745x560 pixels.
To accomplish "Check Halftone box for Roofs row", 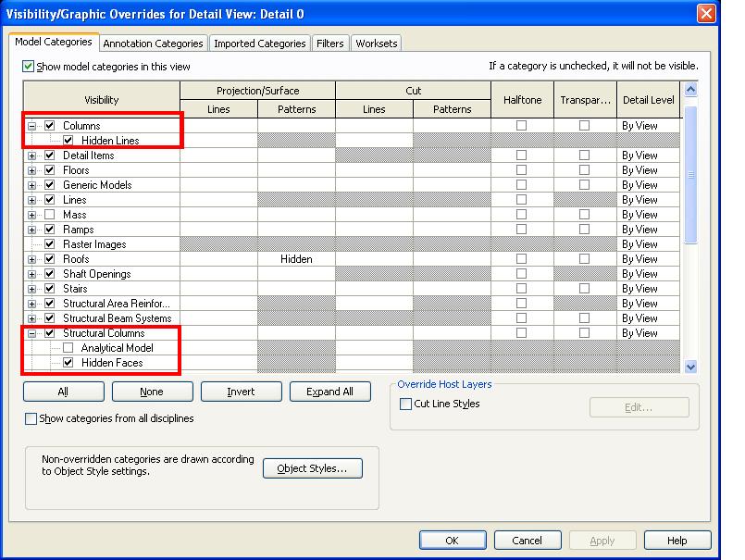I will (x=522, y=259).
